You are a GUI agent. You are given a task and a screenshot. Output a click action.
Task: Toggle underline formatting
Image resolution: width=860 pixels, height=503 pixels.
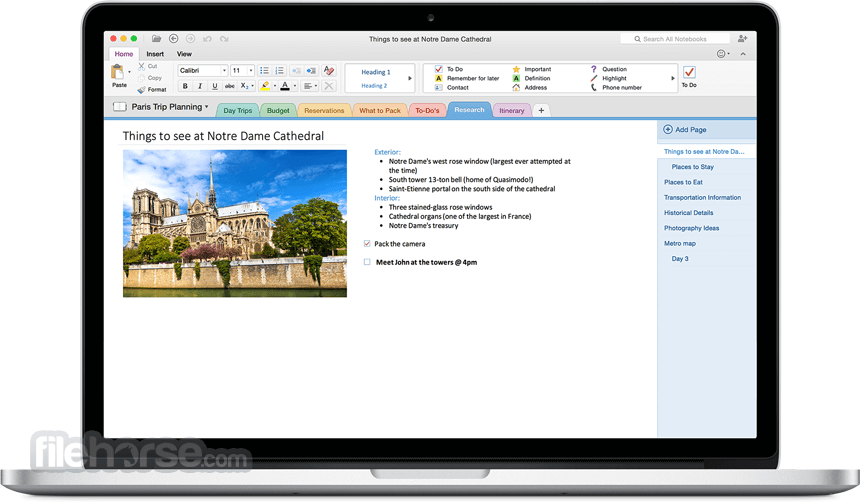point(215,86)
